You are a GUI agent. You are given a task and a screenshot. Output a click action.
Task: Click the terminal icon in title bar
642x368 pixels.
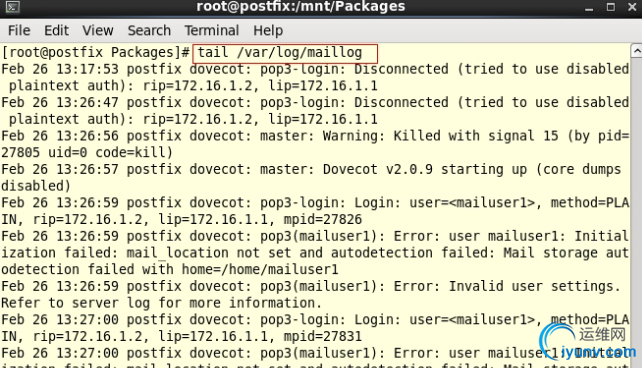coord(13,7)
